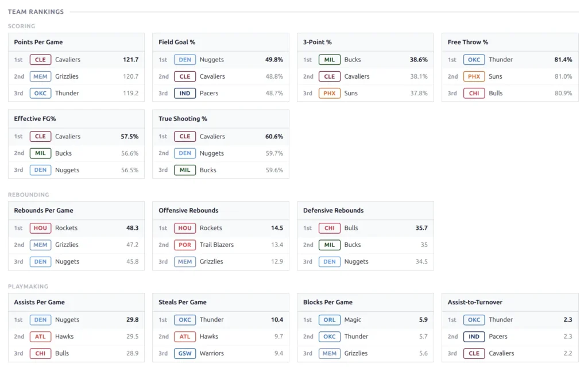Click the 5.6 Grizzlies blocks value
This screenshot has height=367, width=588.
tap(423, 353)
